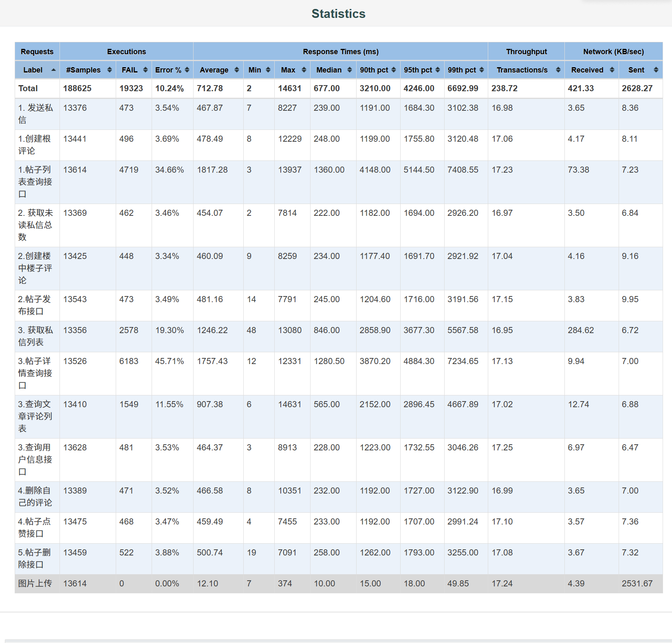This screenshot has width=672, height=643.
Task: Click the sort arrows beside Min header
Action: tap(268, 70)
